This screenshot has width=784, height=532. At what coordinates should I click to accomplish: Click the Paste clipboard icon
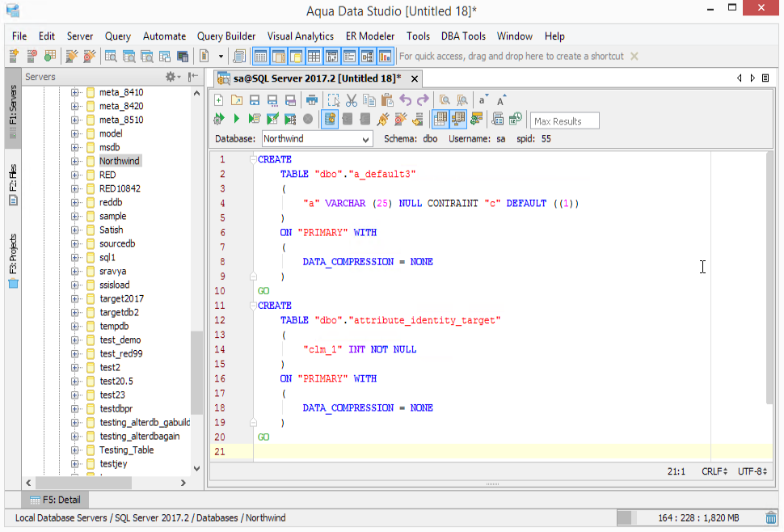387,100
